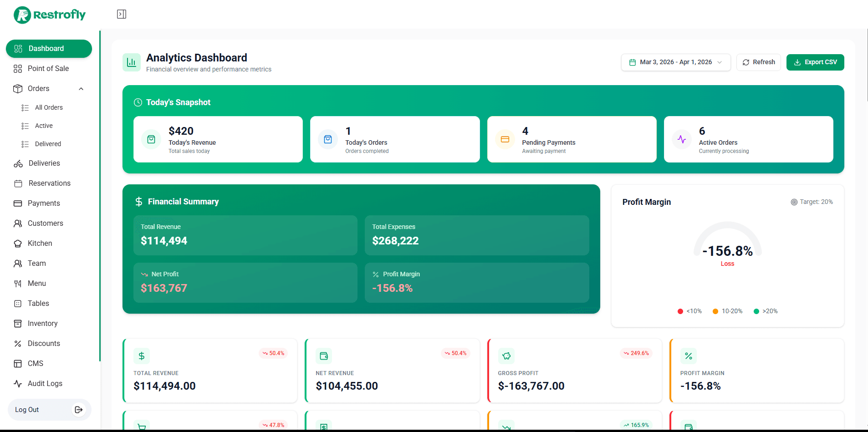Click the Profit Margin target icon

[x=794, y=202]
